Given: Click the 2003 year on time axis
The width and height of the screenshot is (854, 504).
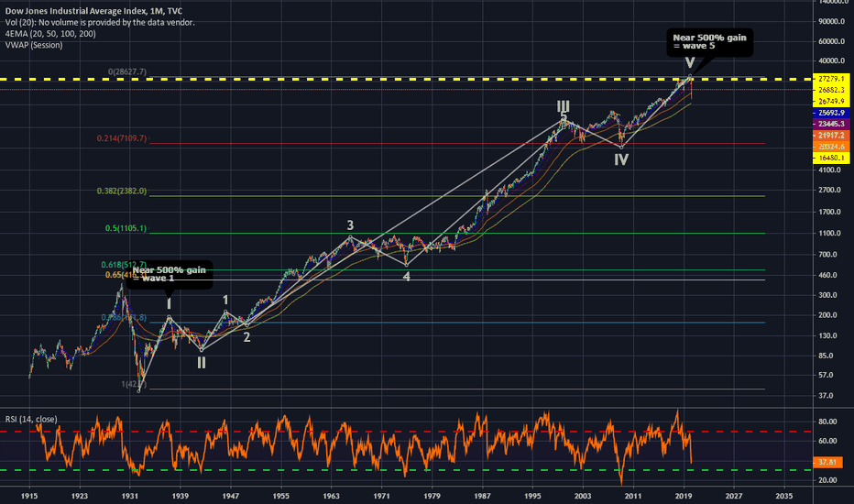Looking at the screenshot, I should (583, 496).
